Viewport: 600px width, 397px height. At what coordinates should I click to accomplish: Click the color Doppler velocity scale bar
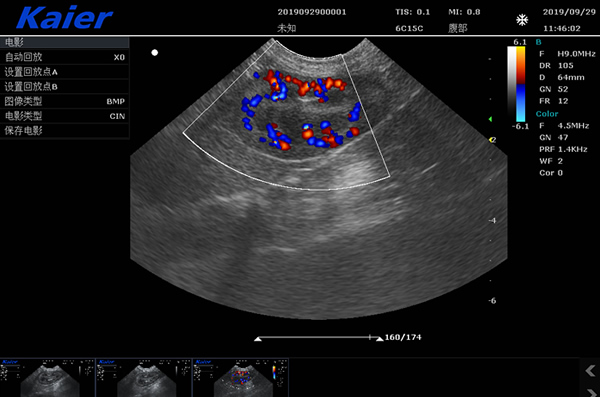click(x=520, y=84)
